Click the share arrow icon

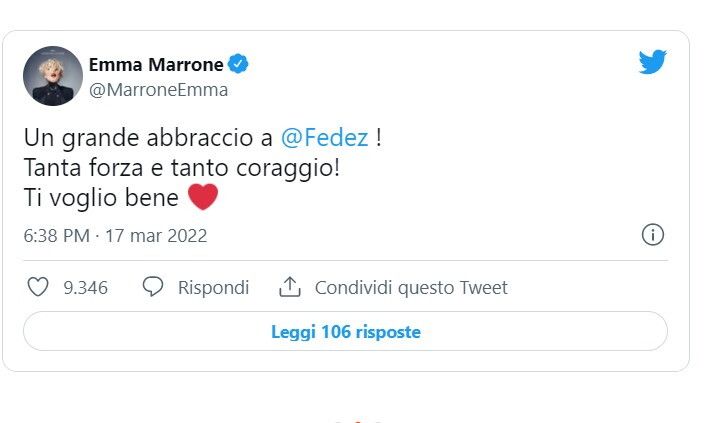tap(290, 288)
